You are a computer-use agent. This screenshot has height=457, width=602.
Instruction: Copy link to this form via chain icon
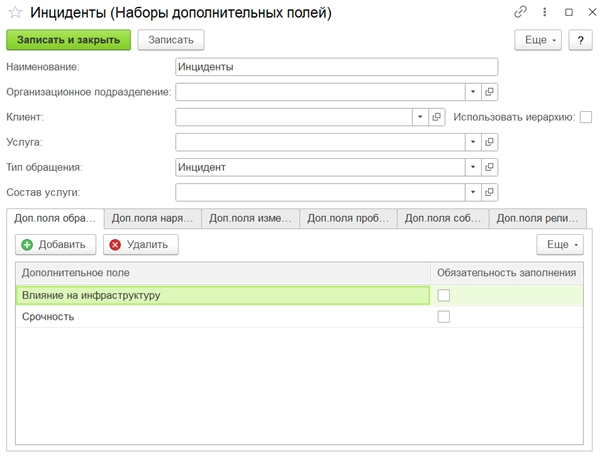click(x=520, y=12)
